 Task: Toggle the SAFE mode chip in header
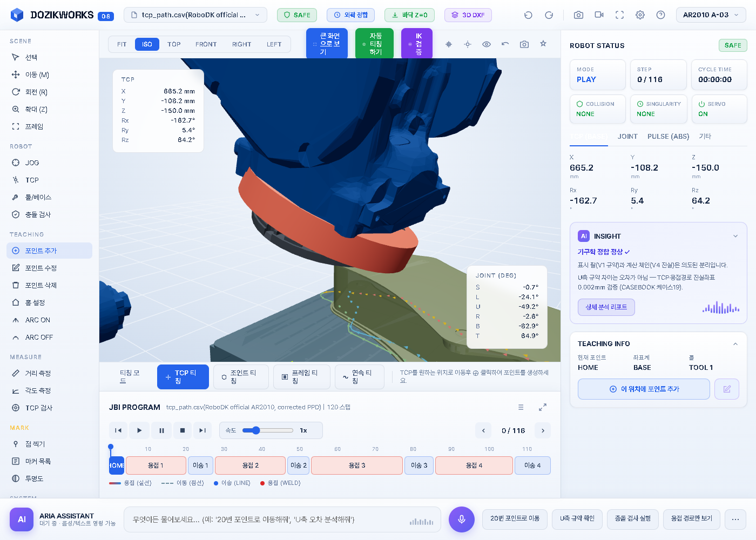(297, 15)
